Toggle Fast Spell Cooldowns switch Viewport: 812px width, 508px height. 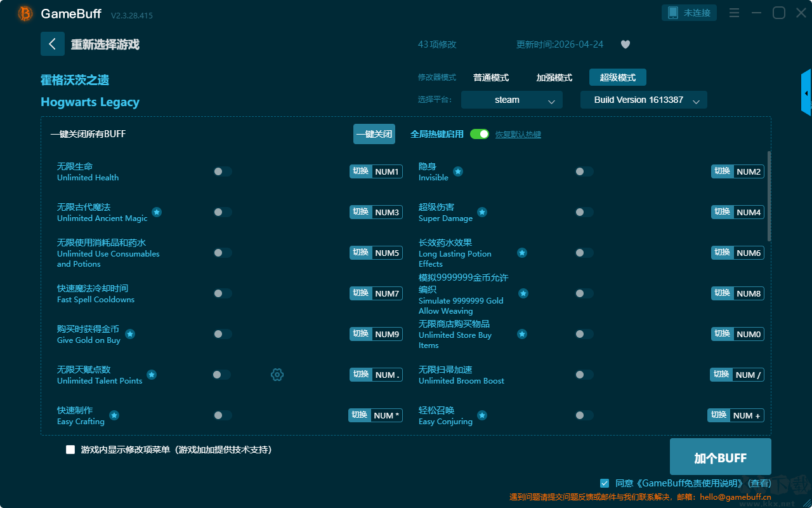tap(223, 293)
